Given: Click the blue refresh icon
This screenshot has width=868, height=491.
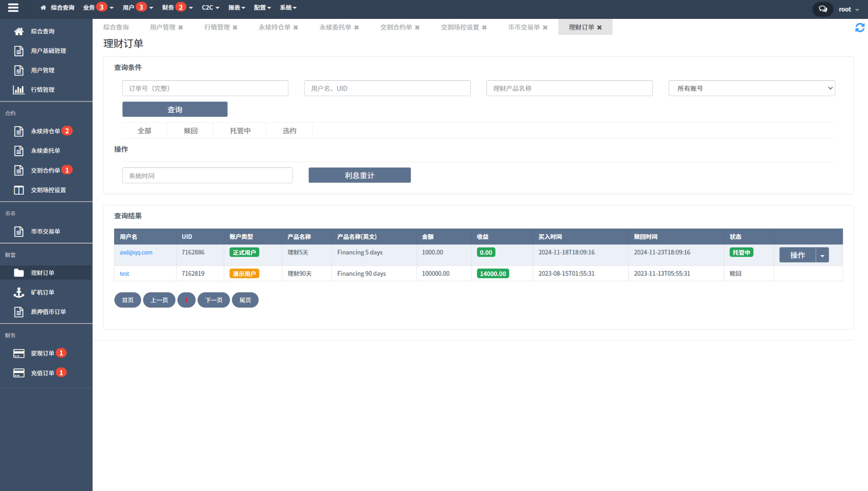Looking at the screenshot, I should [x=860, y=28].
